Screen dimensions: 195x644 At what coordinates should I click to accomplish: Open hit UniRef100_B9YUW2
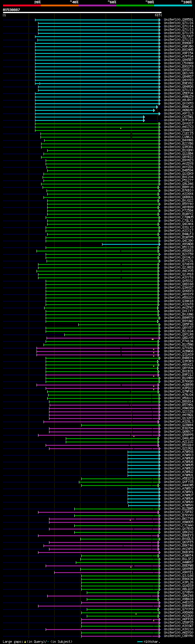click(x=179, y=321)
